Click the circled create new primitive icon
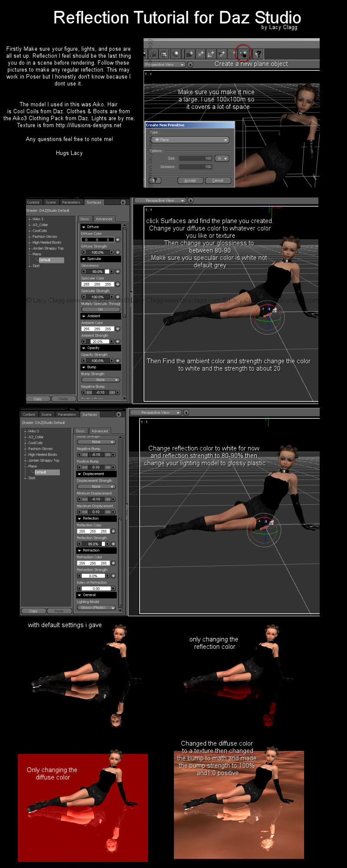The width and height of the screenshot is (347, 868). [x=243, y=54]
